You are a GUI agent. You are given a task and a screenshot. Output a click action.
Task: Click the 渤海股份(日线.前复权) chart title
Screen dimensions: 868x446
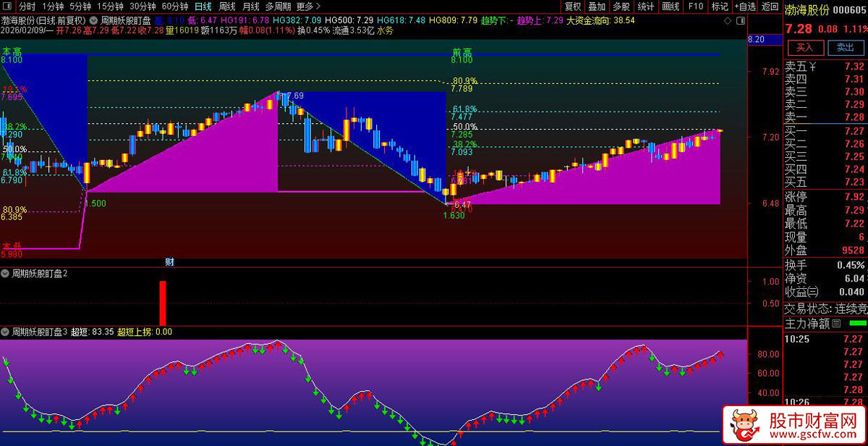click(44, 20)
